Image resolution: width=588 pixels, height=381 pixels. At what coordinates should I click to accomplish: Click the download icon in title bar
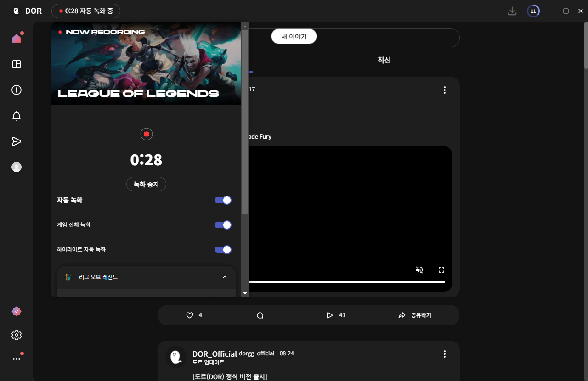pos(512,11)
